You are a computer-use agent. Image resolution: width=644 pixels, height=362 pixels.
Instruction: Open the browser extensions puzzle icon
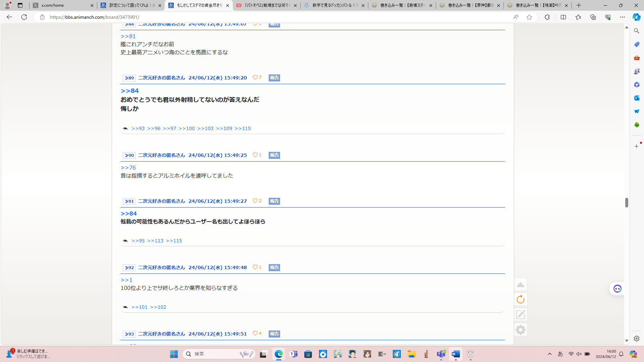(547, 17)
